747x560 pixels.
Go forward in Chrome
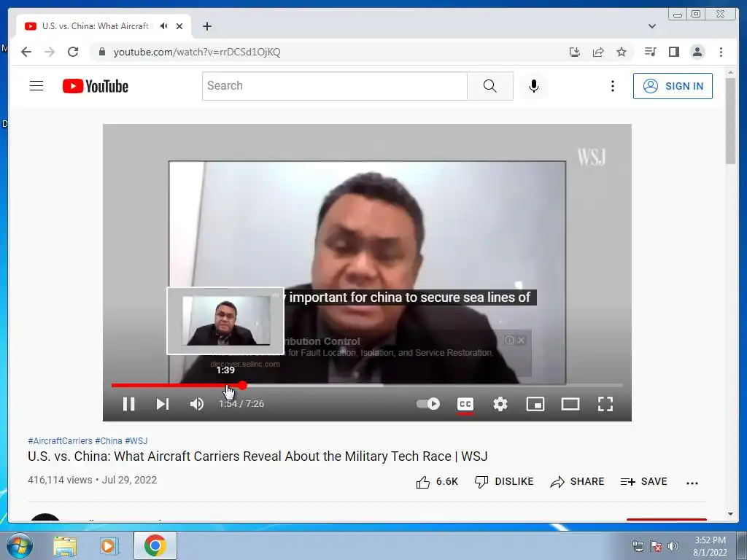click(50, 52)
